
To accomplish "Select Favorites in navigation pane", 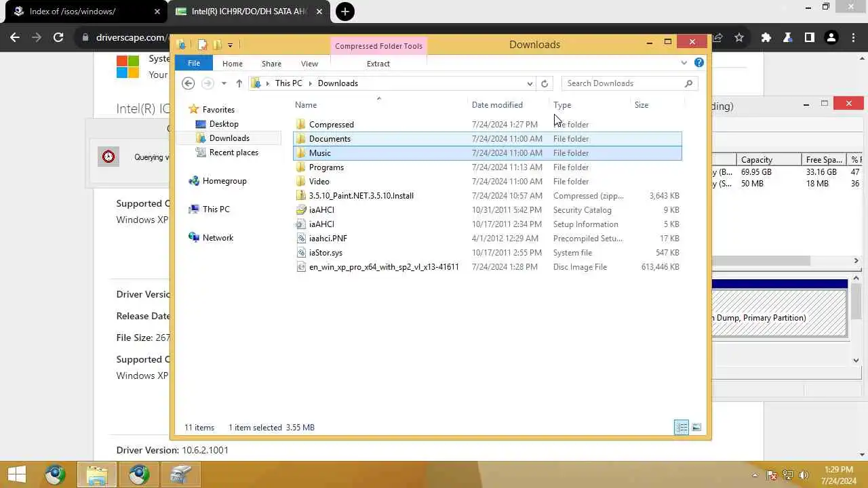I will (218, 110).
